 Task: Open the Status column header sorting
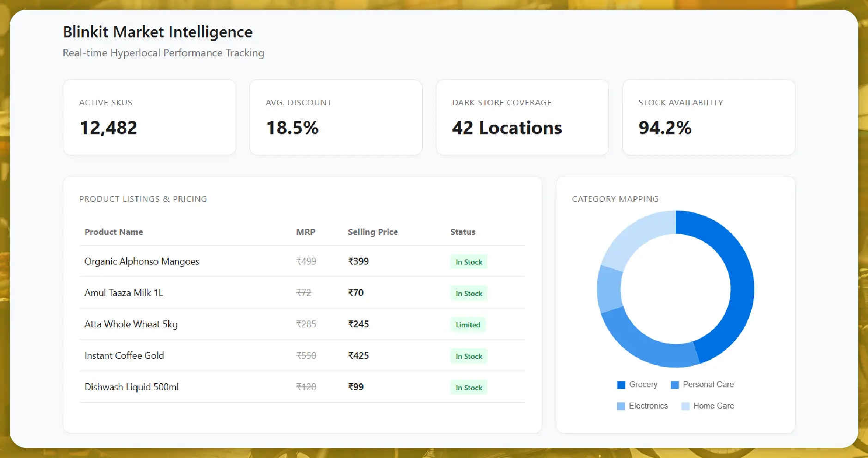click(462, 232)
